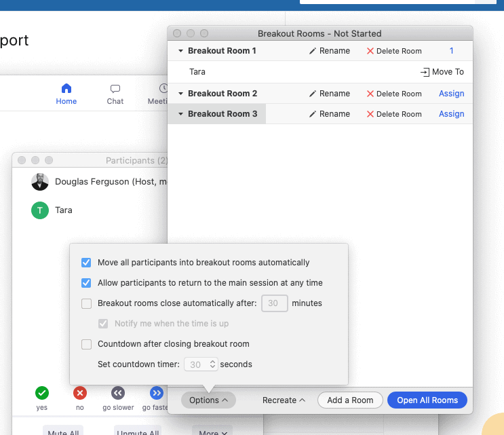The height and width of the screenshot is (435, 504).
Task: Adjust the countdown timer seconds stepper
Action: pyautogui.click(x=213, y=364)
